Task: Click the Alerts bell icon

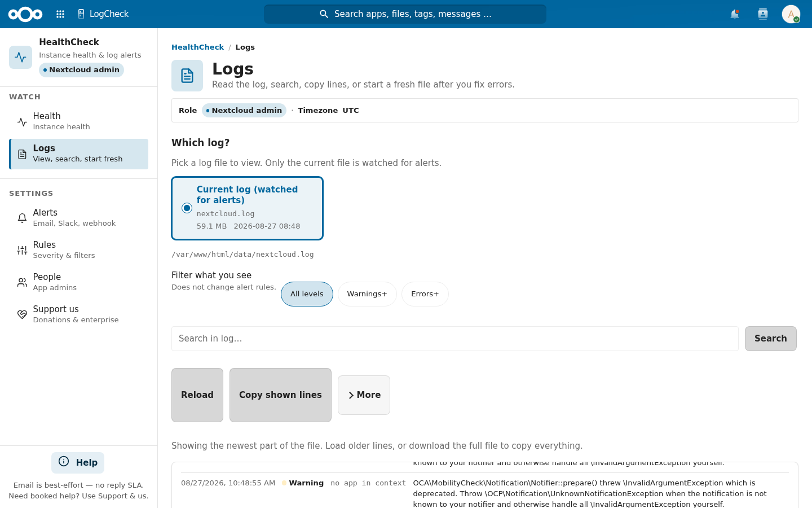Action: point(22,218)
